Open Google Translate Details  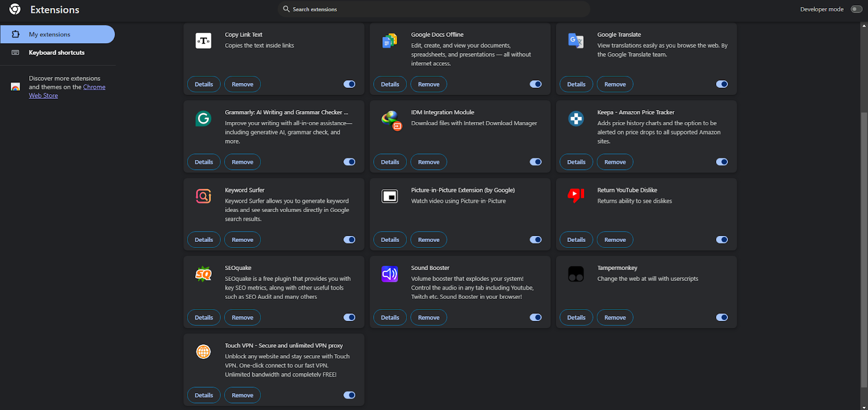(576, 84)
